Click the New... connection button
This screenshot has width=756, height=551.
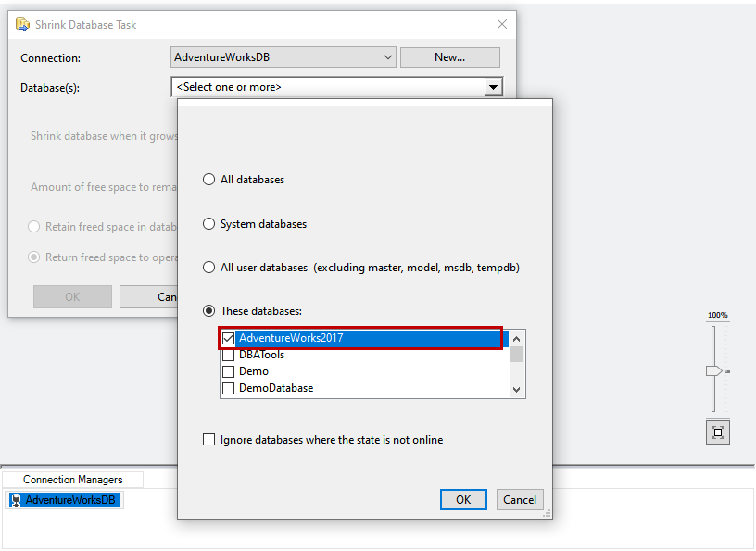(450, 57)
